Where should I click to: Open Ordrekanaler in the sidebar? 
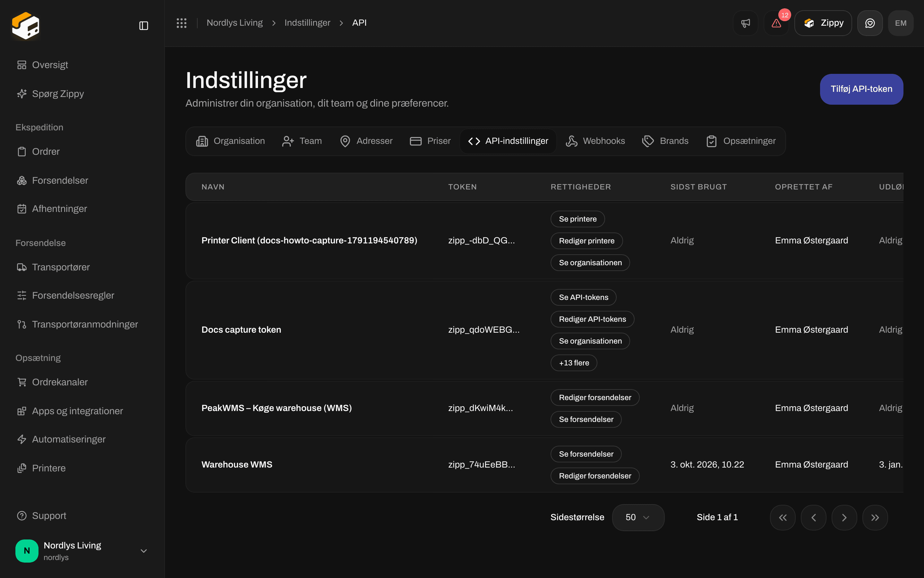coord(82,382)
